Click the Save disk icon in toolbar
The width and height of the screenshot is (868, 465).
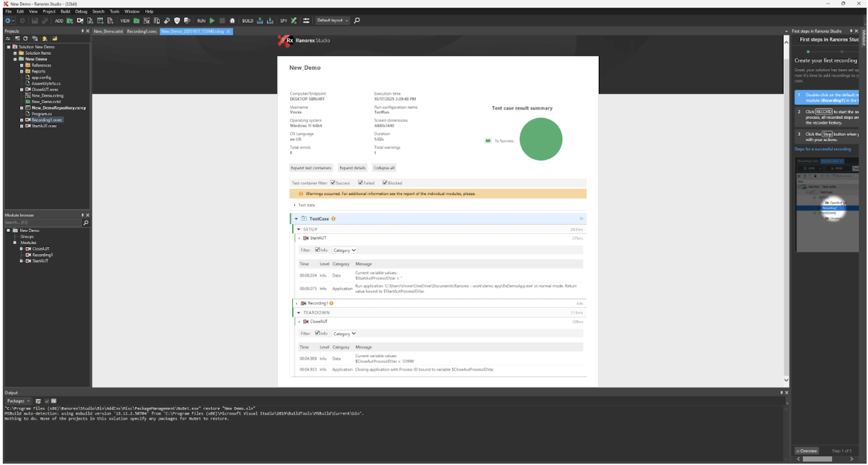[x=35, y=21]
